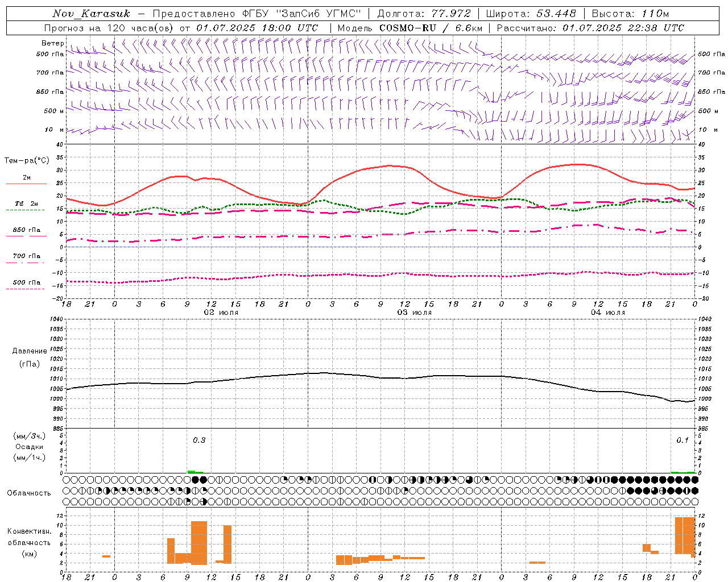This screenshot has height=582, width=728.
Task: Click the elevation text 'Высота: 110м'
Action: [x=630, y=14]
